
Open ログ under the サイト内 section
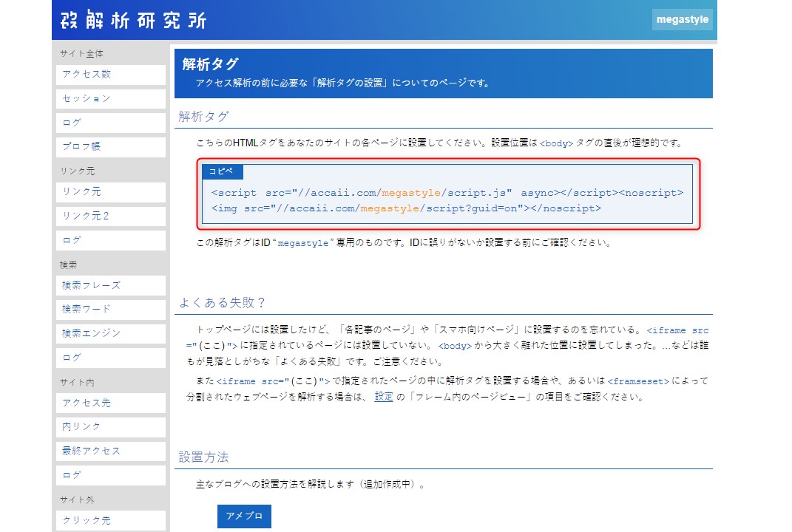(x=111, y=475)
